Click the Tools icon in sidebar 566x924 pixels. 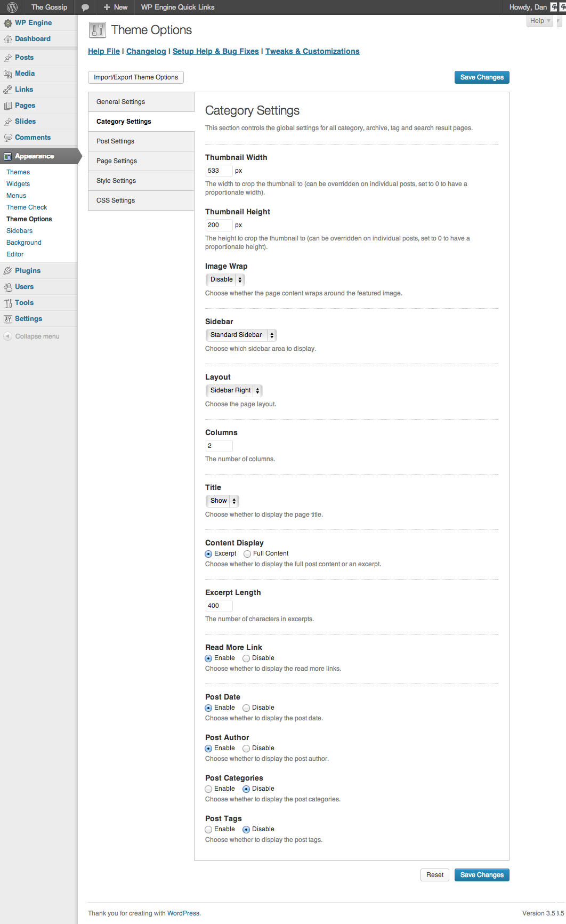click(8, 303)
